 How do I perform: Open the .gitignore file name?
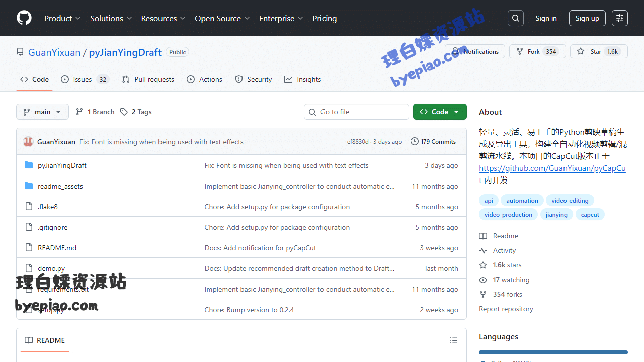pos(53,227)
